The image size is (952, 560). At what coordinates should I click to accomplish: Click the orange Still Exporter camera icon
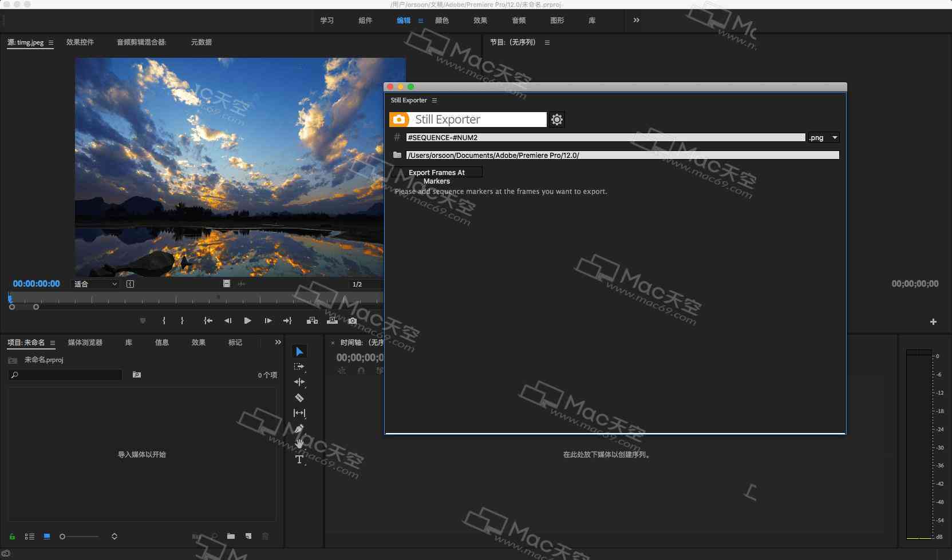point(399,120)
